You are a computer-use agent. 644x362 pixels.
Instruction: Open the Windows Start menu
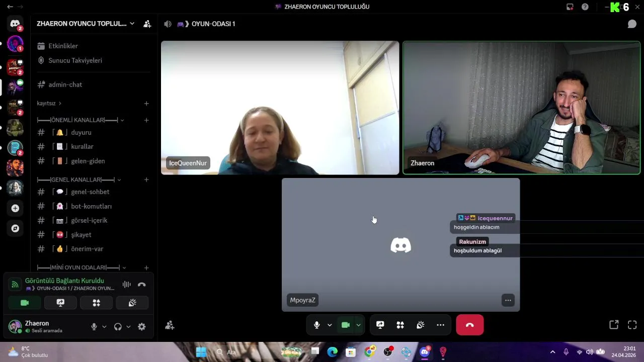click(x=201, y=352)
